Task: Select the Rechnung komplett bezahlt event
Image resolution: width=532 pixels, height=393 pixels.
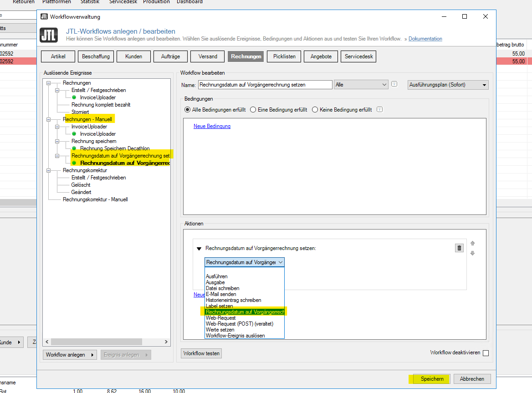Action: click(101, 105)
